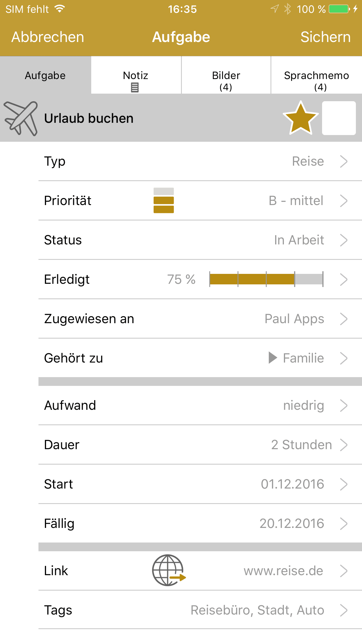Toggle the gold favorite star

click(x=301, y=118)
